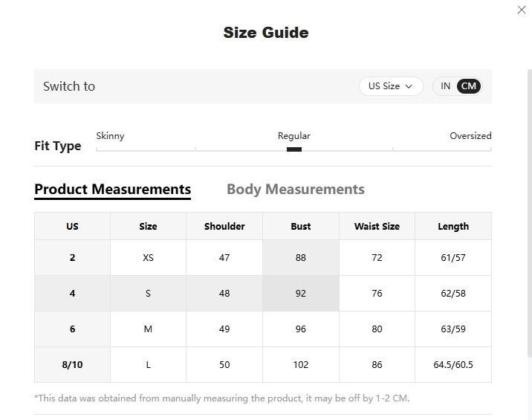Screen dimensions: 532x420
Task: Click the Shoulder column header
Action: coord(224,226)
